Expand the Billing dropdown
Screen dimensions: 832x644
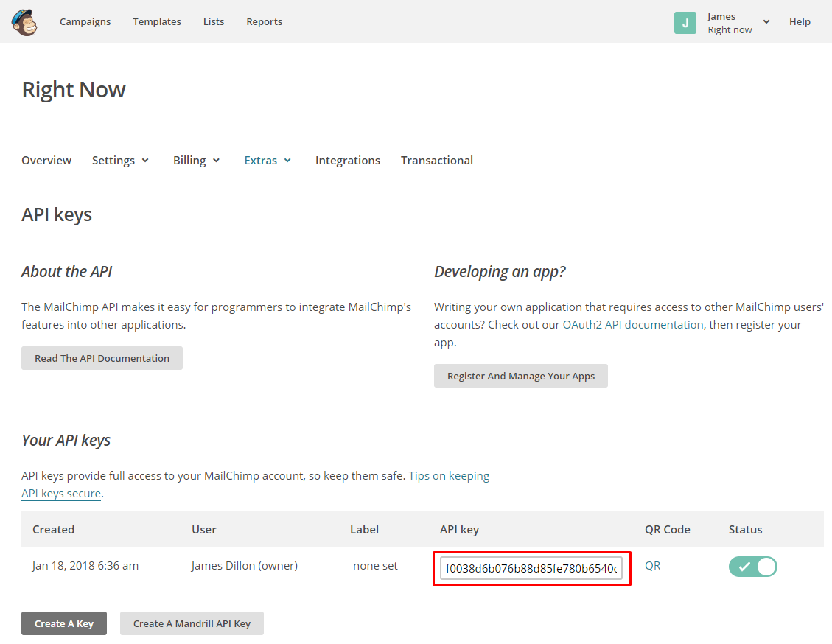click(196, 160)
